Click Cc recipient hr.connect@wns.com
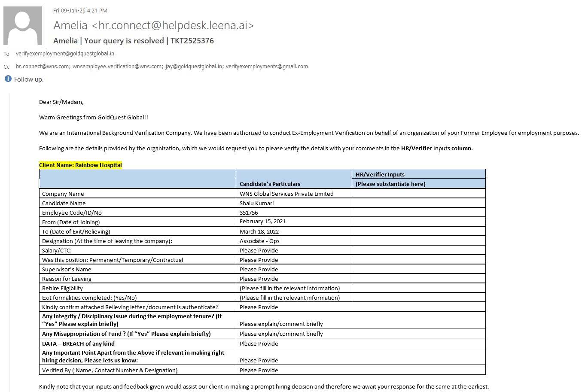 43,67
